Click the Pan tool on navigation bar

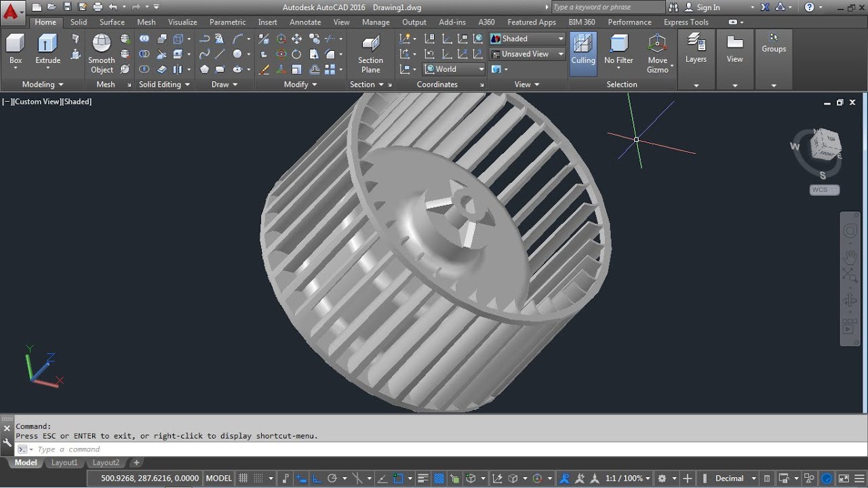click(x=850, y=257)
